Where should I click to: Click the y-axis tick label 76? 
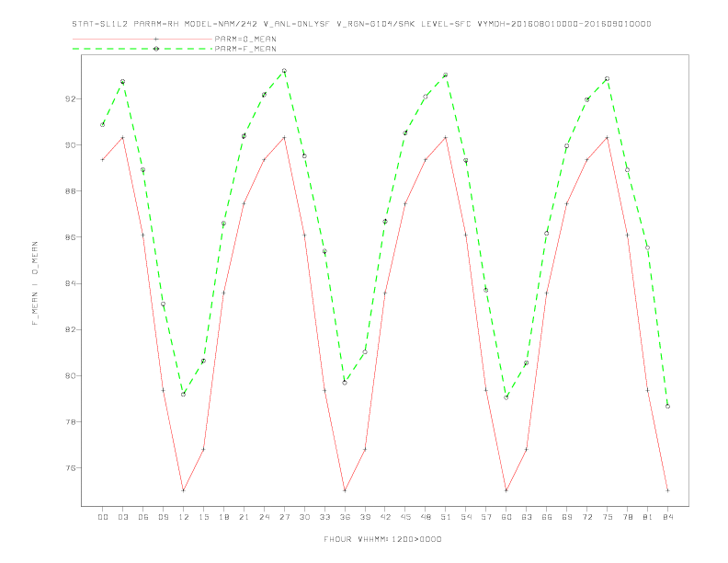coord(70,467)
